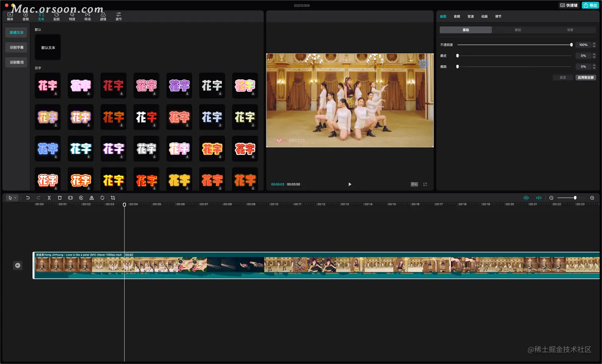Image resolution: width=602 pixels, height=364 pixels.
Task: Select the 基础 basic sub-tab
Action: pyautogui.click(x=466, y=30)
